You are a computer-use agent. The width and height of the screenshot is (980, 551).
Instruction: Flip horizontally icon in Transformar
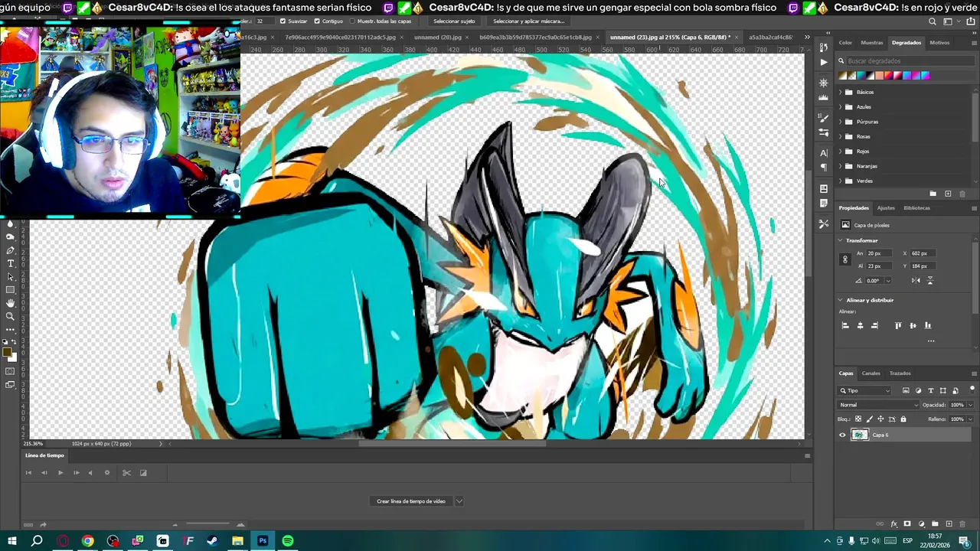[916, 280]
